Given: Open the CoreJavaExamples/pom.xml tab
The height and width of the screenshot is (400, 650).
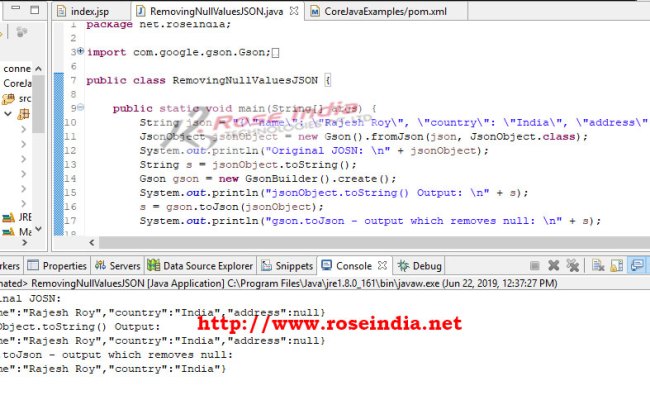Looking at the screenshot, I should click(386, 12).
